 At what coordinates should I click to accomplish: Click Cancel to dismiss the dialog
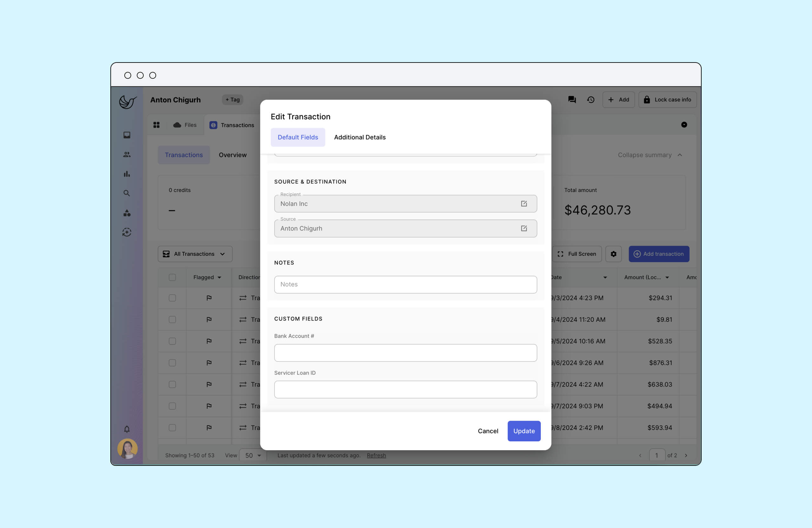(x=488, y=431)
